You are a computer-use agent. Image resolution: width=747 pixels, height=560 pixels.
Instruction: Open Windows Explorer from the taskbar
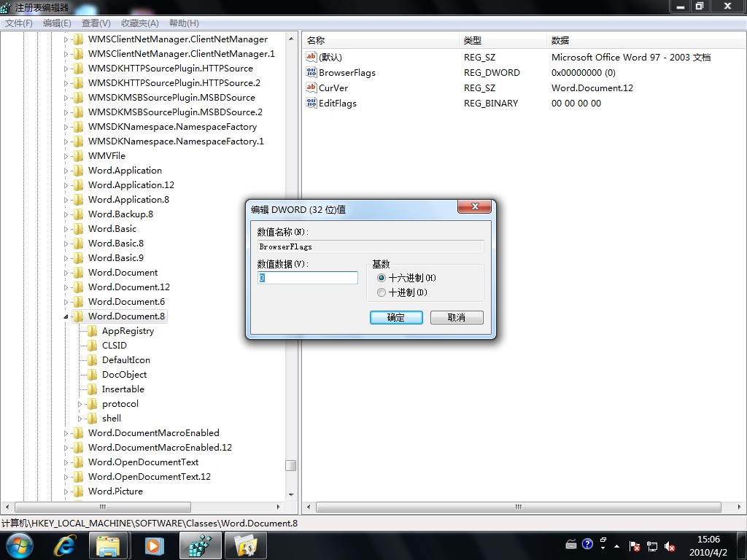(109, 545)
